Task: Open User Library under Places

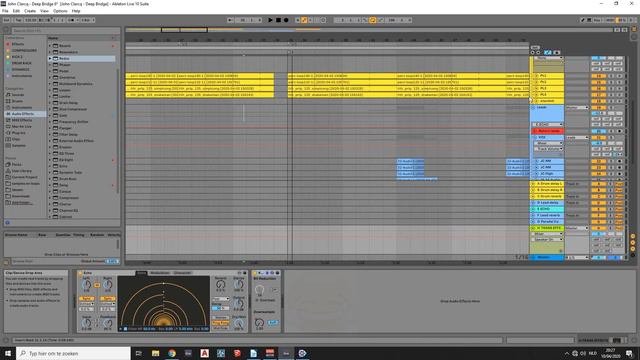Action: click(x=21, y=171)
